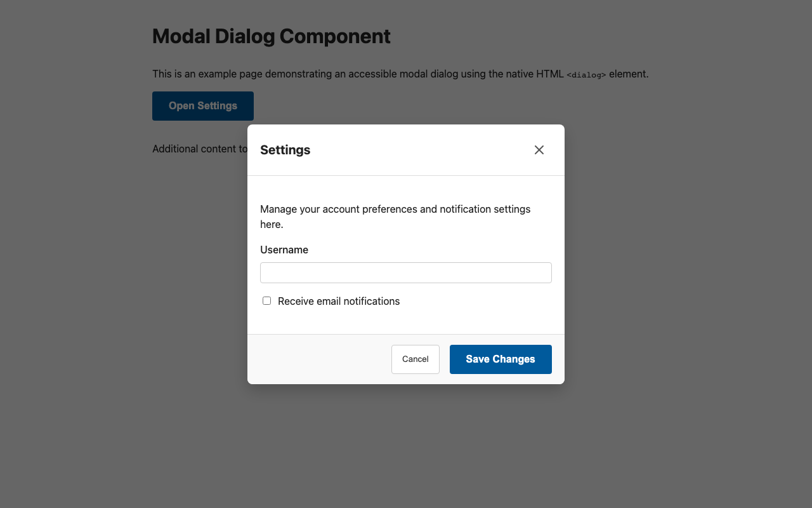Close the Settings dialog via the X icon
The height and width of the screenshot is (508, 812).
coord(539,150)
